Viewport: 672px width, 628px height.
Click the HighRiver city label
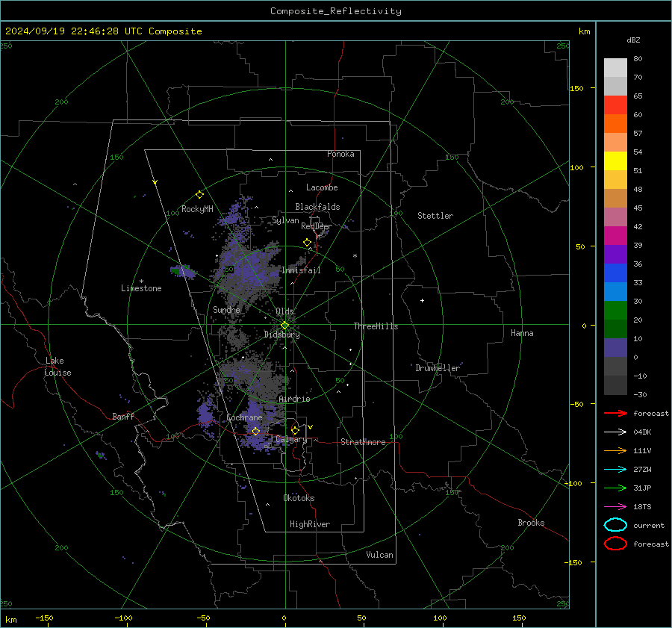pos(310,524)
